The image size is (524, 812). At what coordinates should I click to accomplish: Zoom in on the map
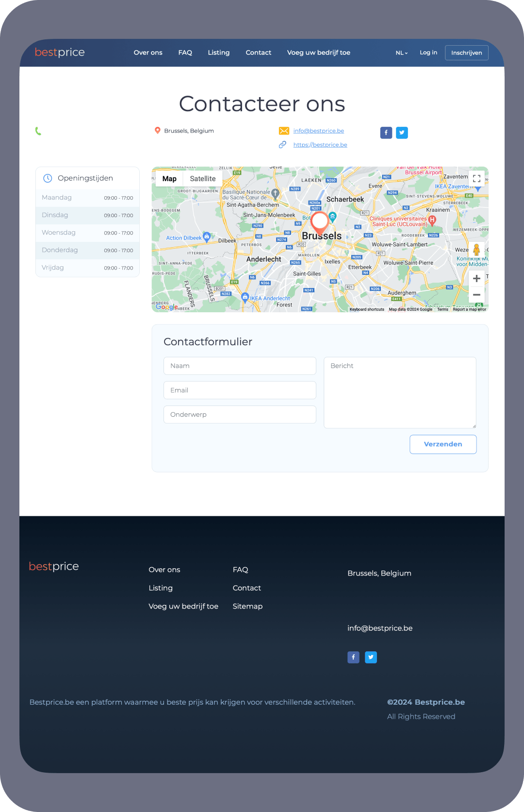tap(476, 279)
